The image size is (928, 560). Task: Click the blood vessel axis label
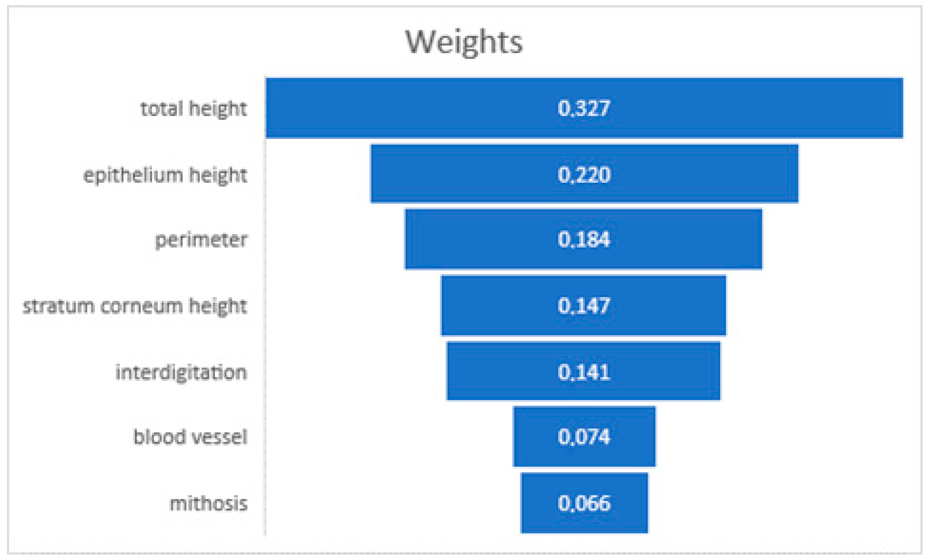tap(190, 437)
